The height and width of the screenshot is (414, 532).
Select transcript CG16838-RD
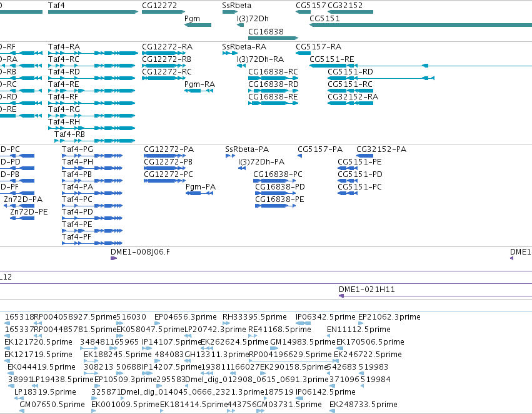click(x=273, y=84)
